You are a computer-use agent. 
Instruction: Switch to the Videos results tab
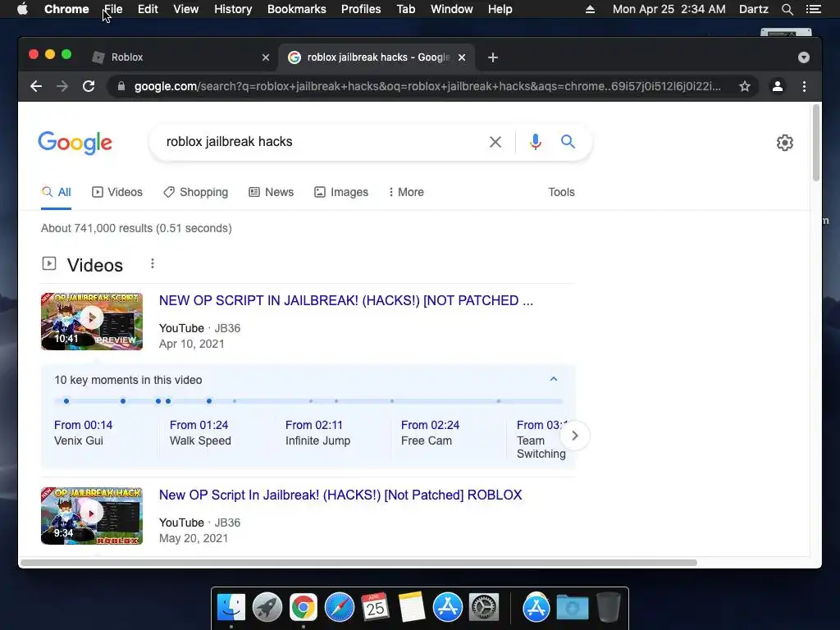point(117,192)
